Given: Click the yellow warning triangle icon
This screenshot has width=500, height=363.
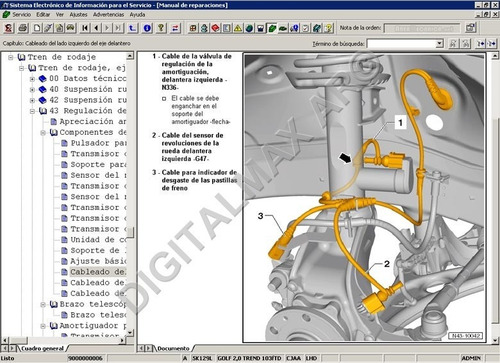Looking at the screenshot, I should [x=238, y=28].
